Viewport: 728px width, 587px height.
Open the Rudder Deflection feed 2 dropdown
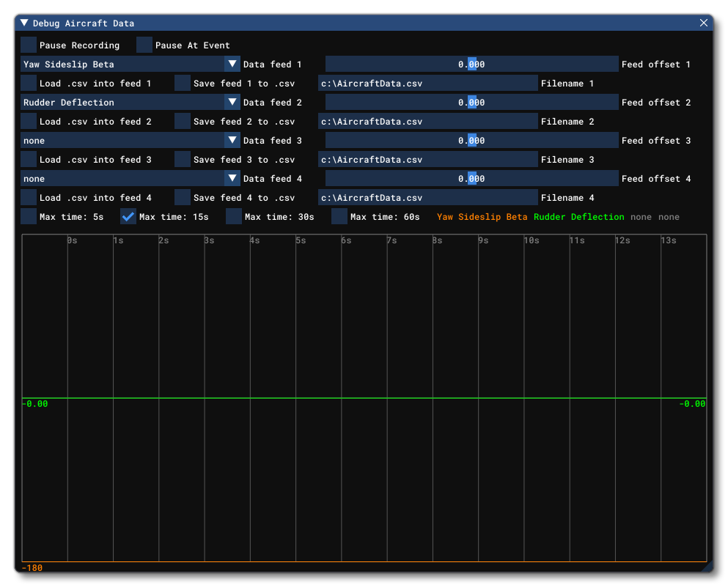(232, 102)
